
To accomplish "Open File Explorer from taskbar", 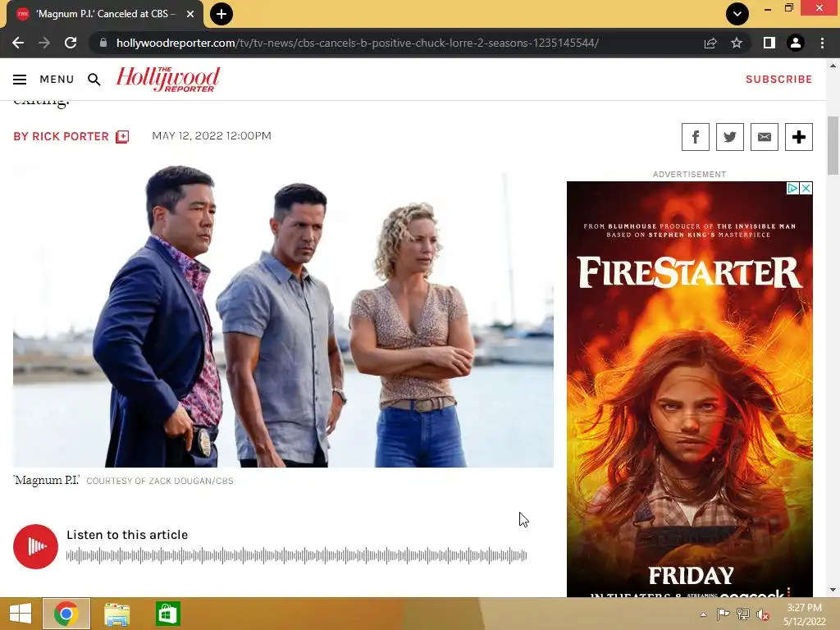I will pos(116,614).
